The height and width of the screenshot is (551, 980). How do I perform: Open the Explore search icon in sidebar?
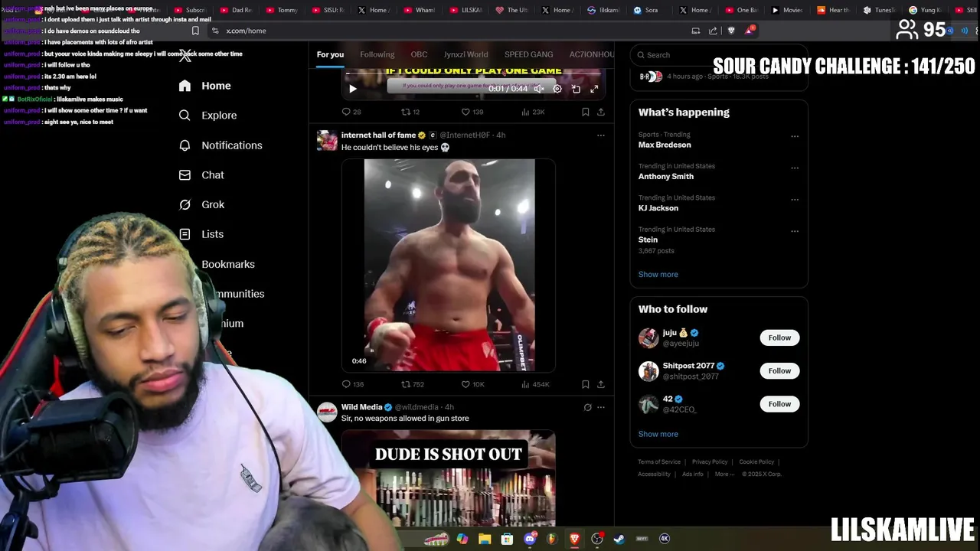(x=185, y=116)
